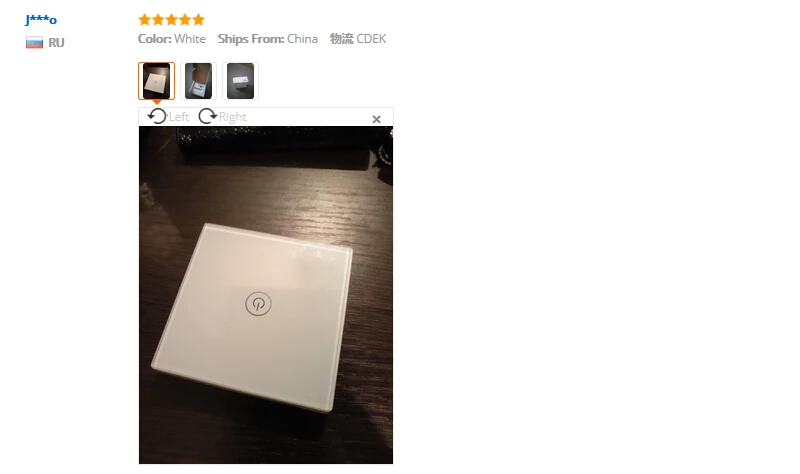
Task: Click the middle orange star in the rating
Action: click(x=171, y=20)
